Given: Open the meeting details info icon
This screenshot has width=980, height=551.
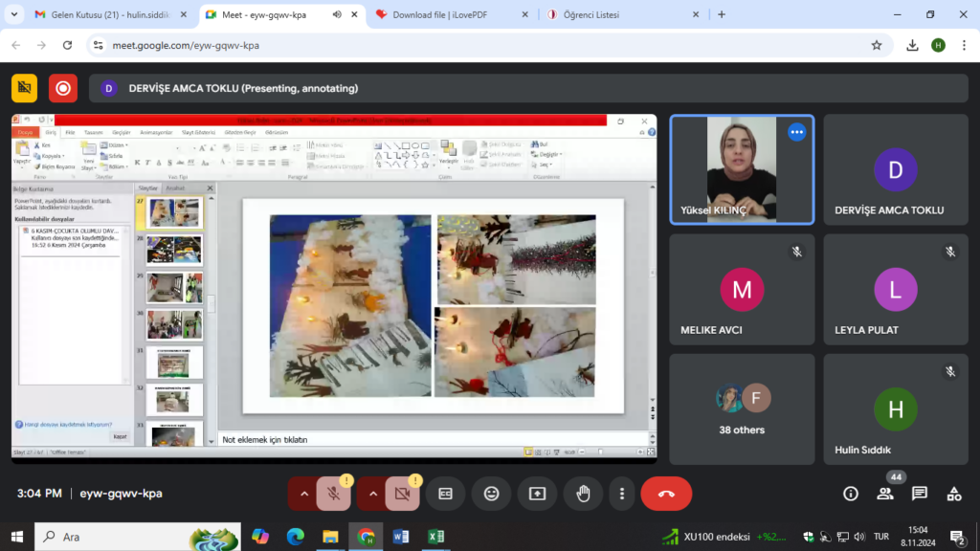Looking at the screenshot, I should tap(850, 494).
